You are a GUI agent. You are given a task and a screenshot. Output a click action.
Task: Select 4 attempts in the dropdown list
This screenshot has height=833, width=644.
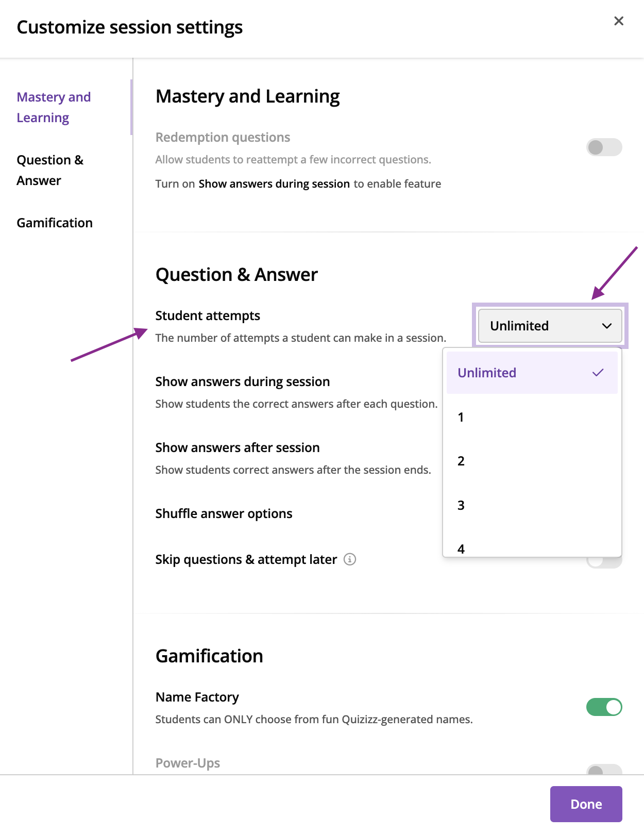(532, 547)
